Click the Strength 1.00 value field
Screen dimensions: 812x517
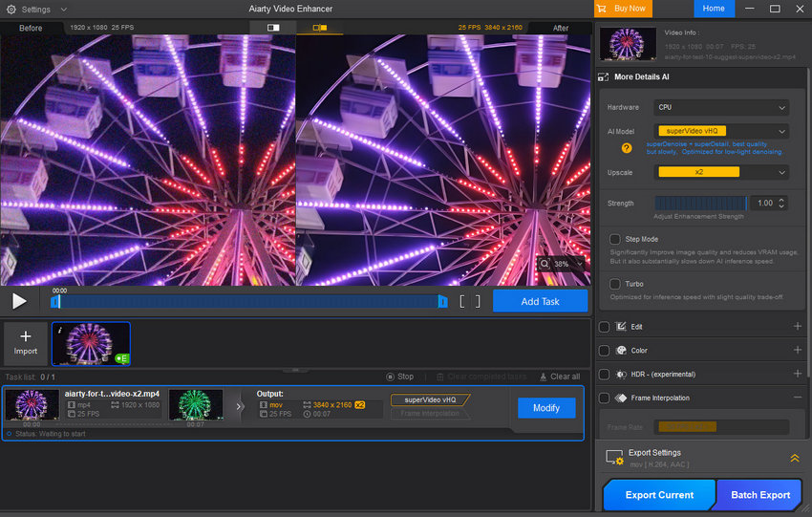click(764, 203)
